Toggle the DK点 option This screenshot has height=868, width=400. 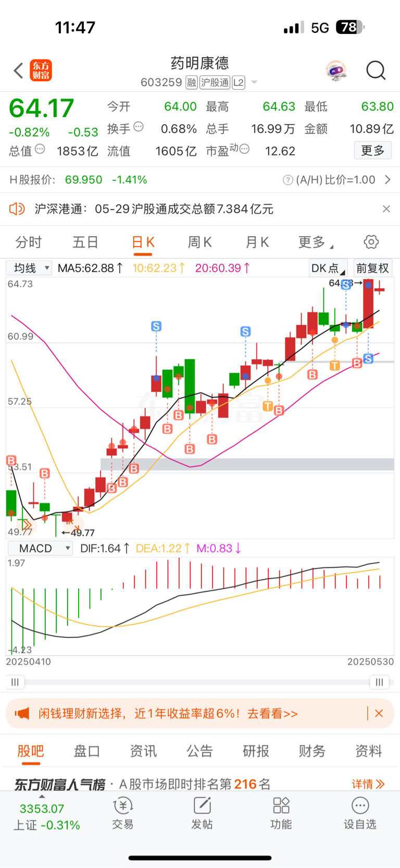pos(328,268)
